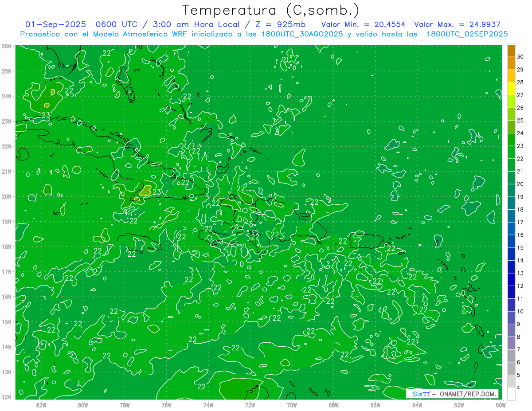The height and width of the screenshot is (411, 532).
Task: Click the '16N' latitude label
Action: coord(7,297)
